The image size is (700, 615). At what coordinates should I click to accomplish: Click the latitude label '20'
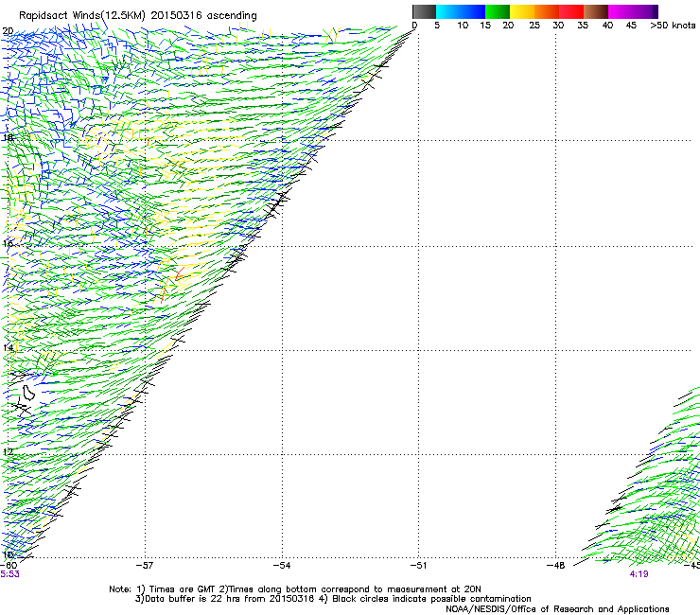pos(8,31)
